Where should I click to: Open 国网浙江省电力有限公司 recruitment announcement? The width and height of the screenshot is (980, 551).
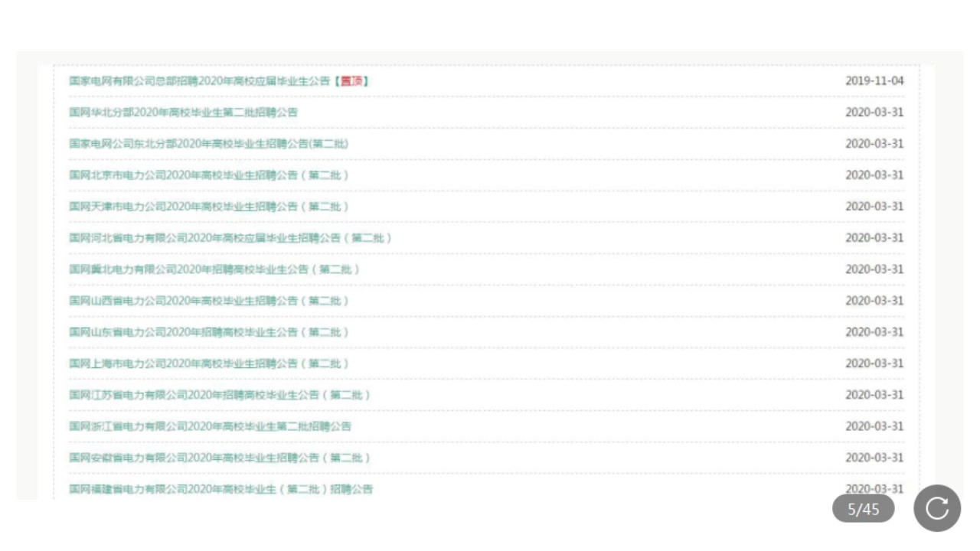(x=211, y=426)
